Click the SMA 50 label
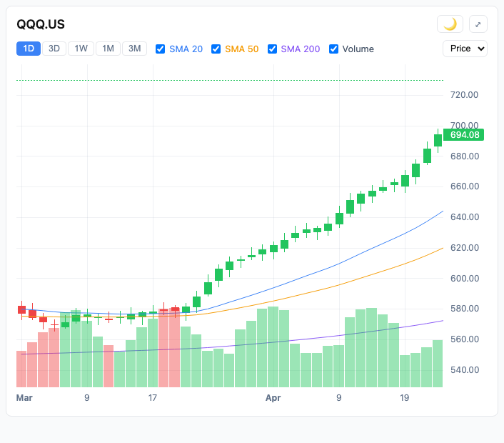504x443 pixels. coord(242,49)
